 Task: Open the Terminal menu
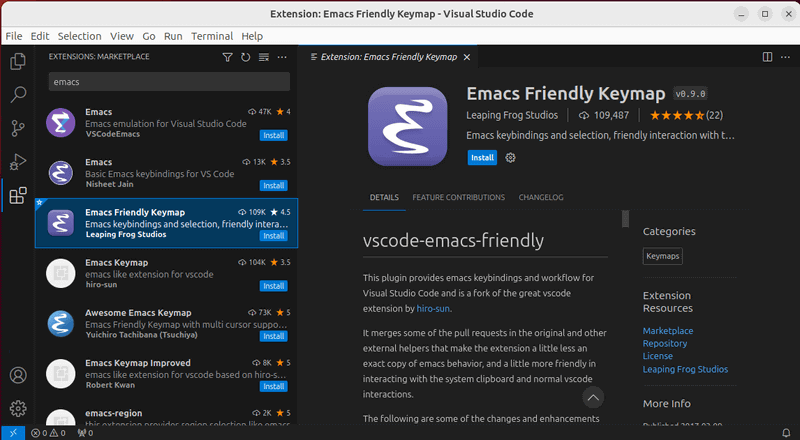tap(212, 36)
